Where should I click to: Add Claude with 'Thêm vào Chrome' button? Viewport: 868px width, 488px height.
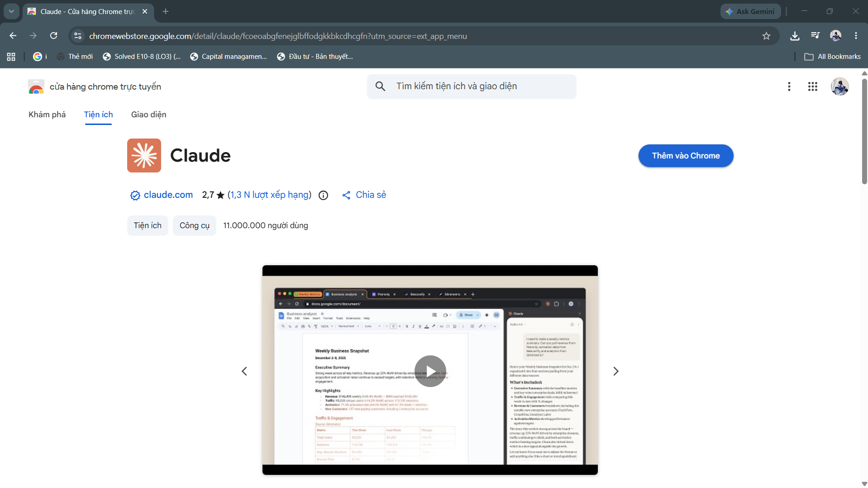[x=686, y=156]
